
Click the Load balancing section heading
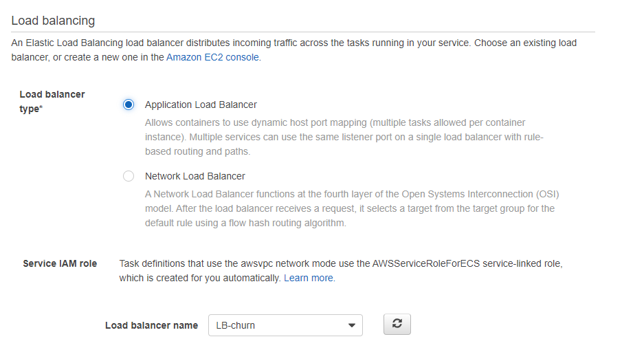coord(53,21)
